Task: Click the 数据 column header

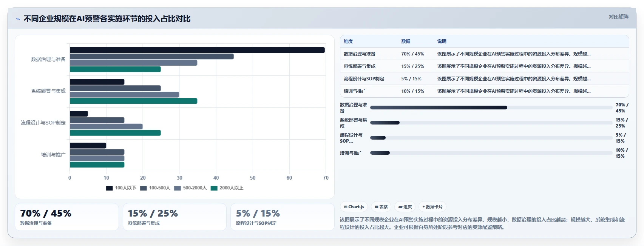Action: click(406, 42)
